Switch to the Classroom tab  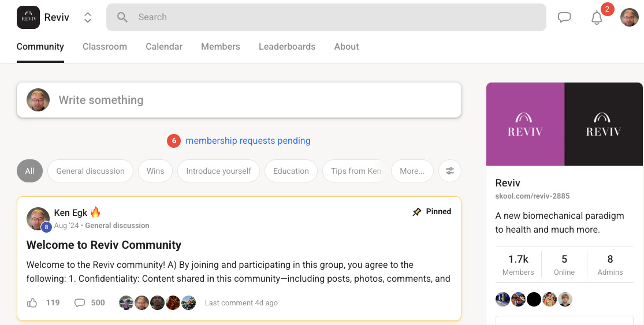pyautogui.click(x=105, y=46)
